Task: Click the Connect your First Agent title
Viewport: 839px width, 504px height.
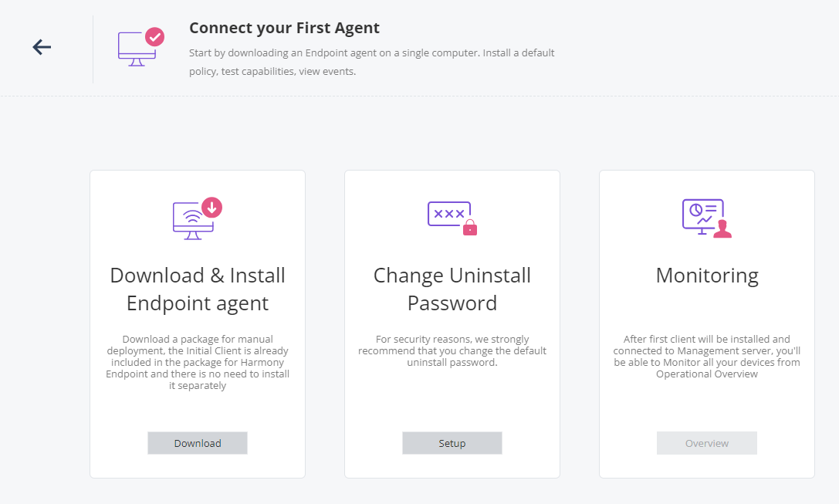Action: [284, 28]
